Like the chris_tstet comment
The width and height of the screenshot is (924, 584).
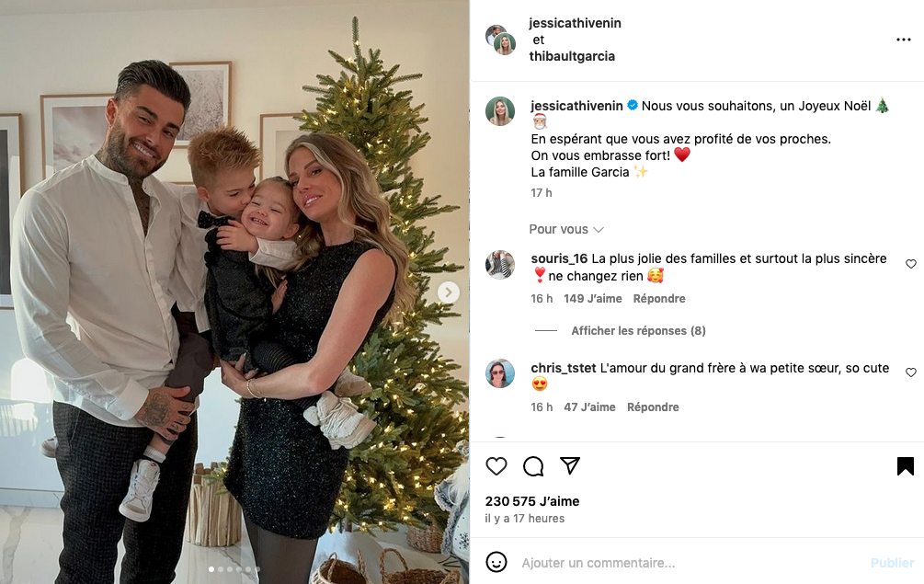911,372
